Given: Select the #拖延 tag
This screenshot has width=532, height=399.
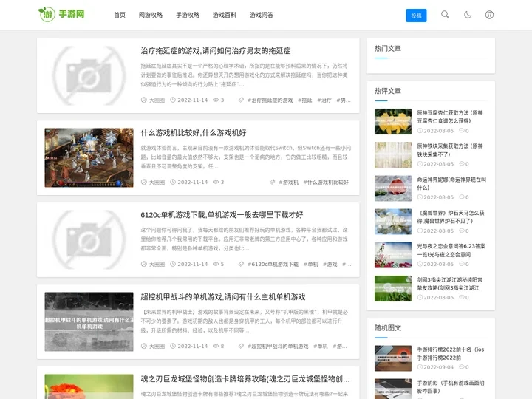Looking at the screenshot, I should tap(304, 100).
